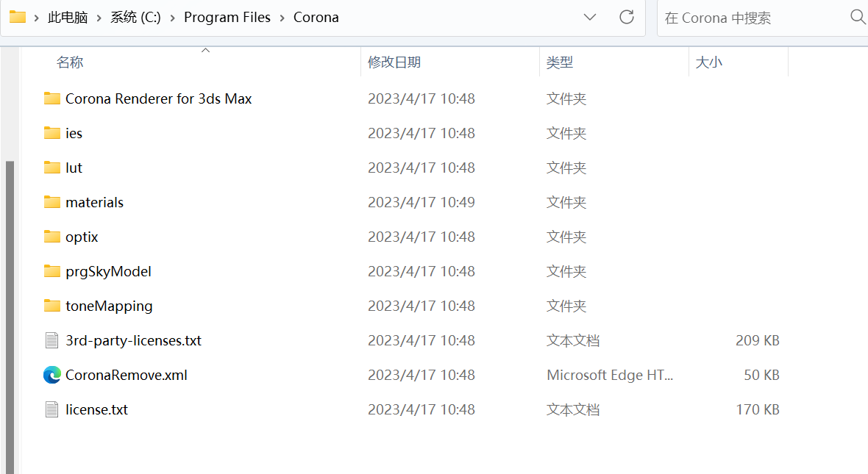Click the prgSkyModel folder icon
This screenshot has height=474, width=868.
[x=52, y=271]
